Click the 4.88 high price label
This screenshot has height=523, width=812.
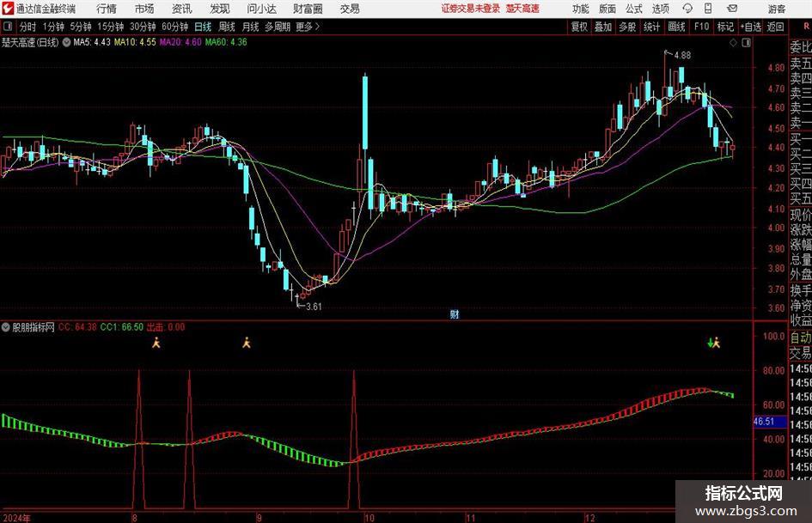click(x=682, y=56)
